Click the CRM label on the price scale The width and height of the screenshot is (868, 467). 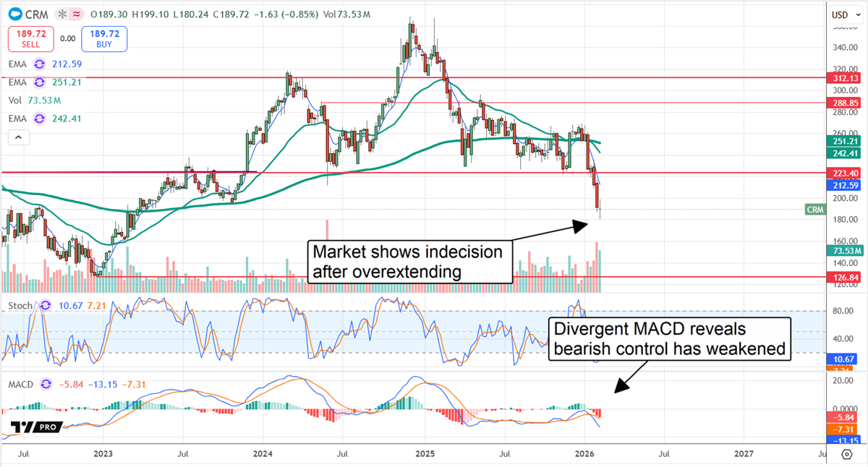(814, 210)
